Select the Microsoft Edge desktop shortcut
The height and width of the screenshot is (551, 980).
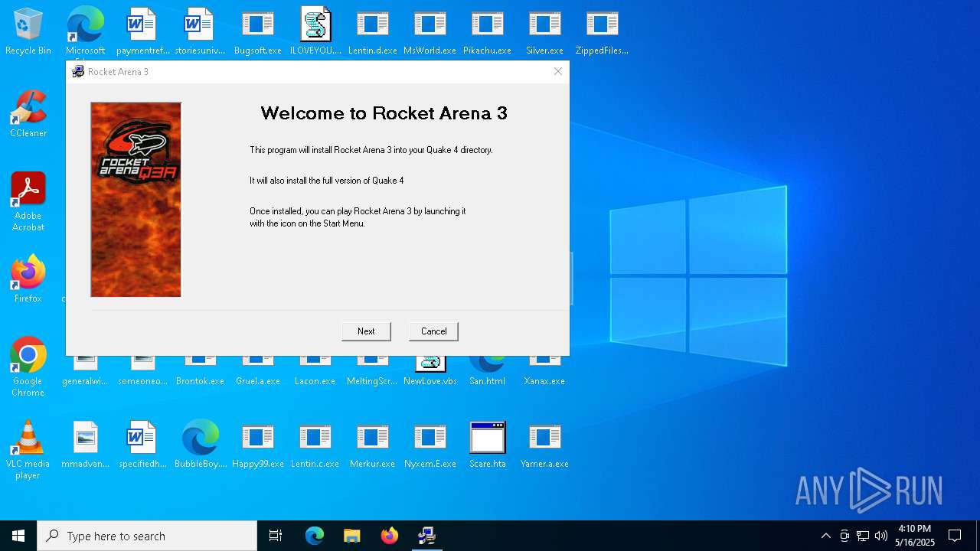(85, 32)
